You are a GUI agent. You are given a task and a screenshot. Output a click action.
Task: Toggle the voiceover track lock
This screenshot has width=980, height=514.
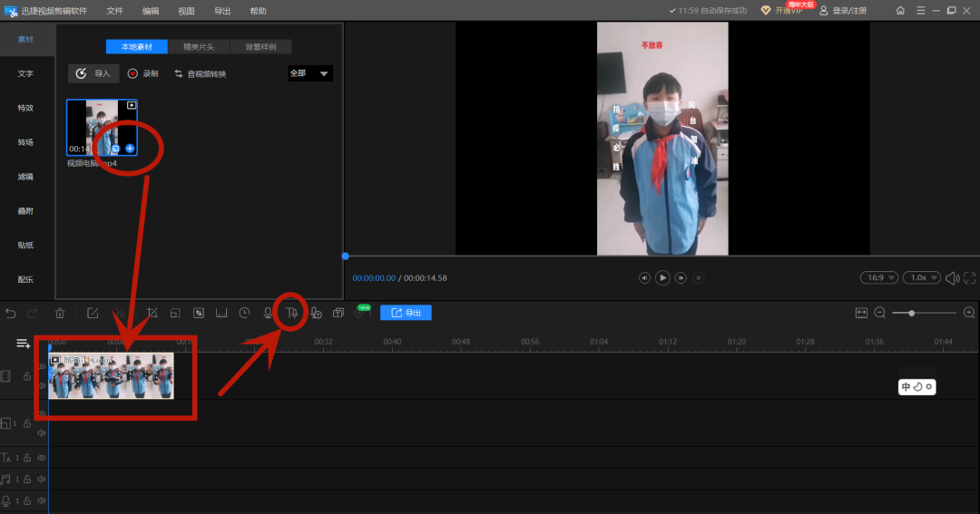click(x=27, y=500)
